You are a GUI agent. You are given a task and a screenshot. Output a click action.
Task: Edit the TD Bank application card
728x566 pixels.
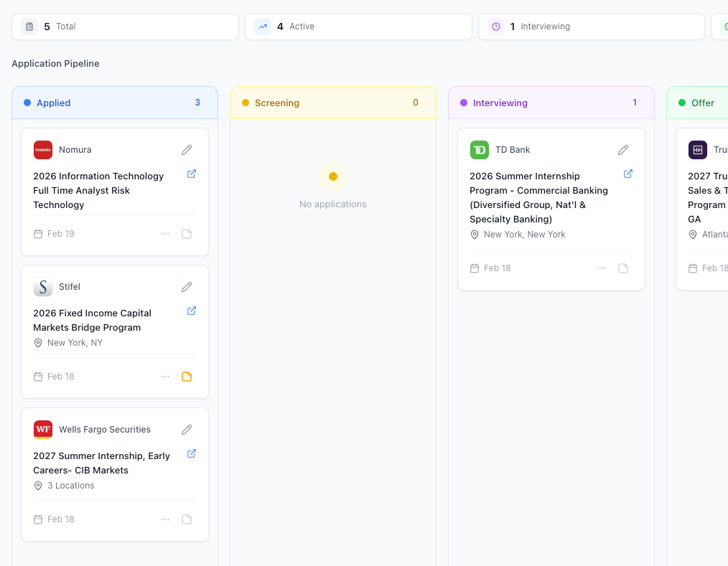pyautogui.click(x=623, y=149)
